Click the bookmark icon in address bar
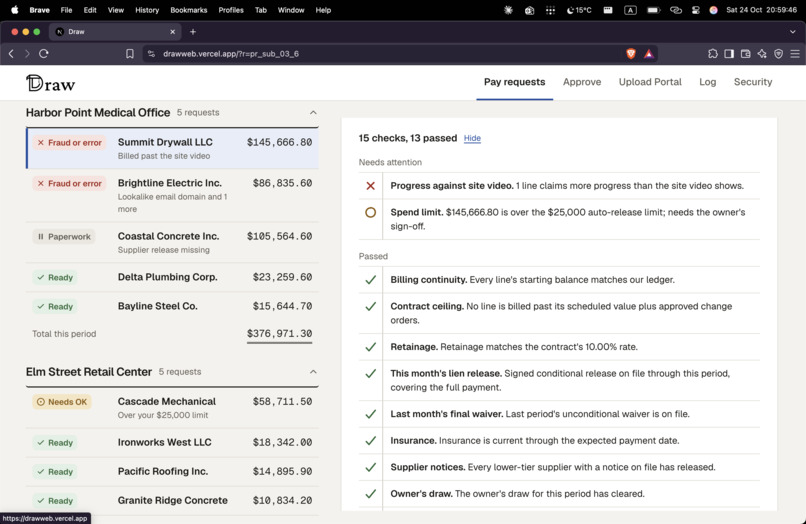The image size is (806, 524). point(130,53)
